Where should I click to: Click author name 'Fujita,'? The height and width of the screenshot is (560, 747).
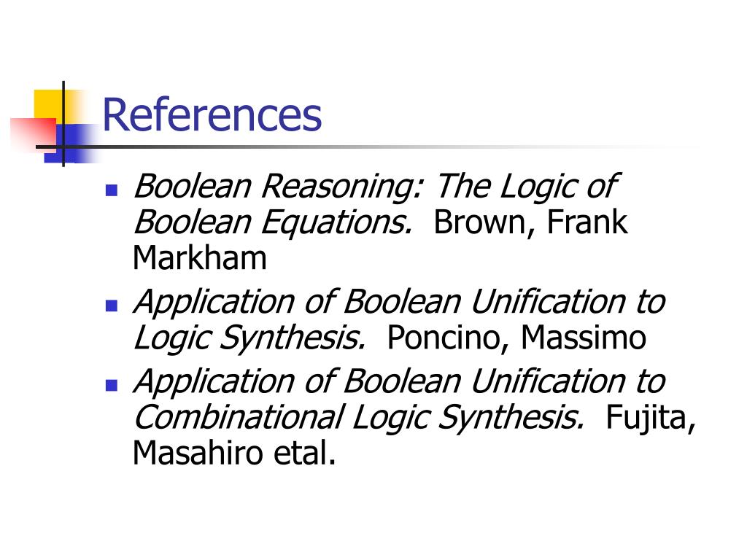point(651,418)
